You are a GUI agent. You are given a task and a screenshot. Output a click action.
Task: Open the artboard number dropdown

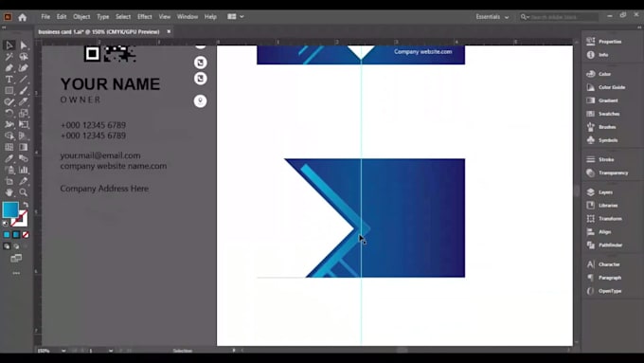pyautogui.click(x=111, y=351)
